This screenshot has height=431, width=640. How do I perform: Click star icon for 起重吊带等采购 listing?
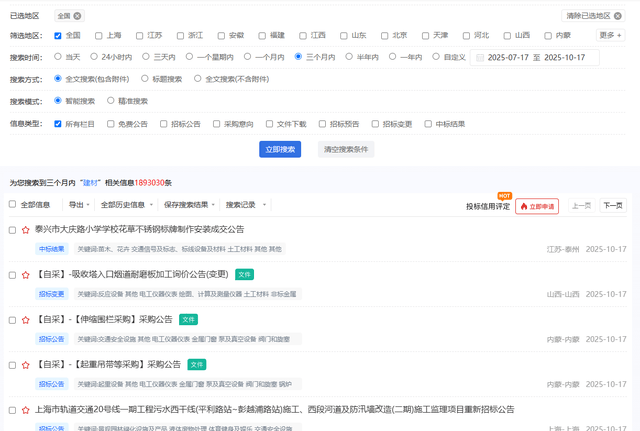tap(26, 365)
